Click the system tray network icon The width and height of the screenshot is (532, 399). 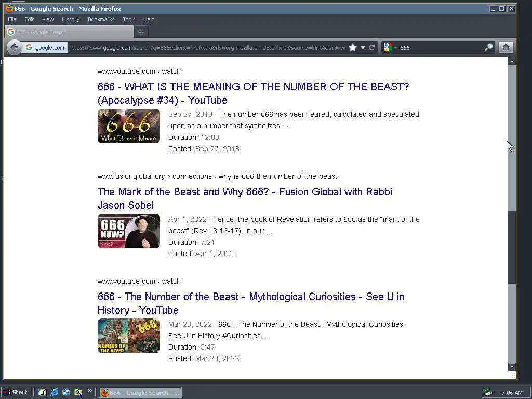click(x=488, y=393)
